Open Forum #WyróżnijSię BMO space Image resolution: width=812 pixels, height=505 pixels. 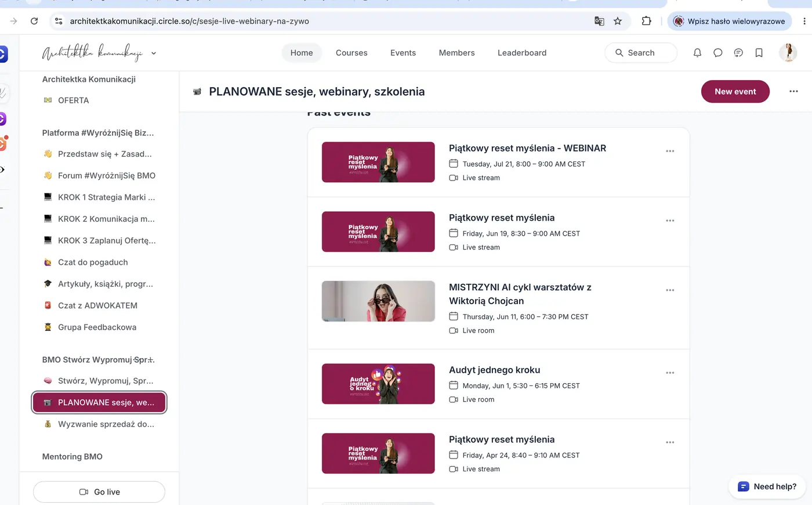click(x=99, y=175)
